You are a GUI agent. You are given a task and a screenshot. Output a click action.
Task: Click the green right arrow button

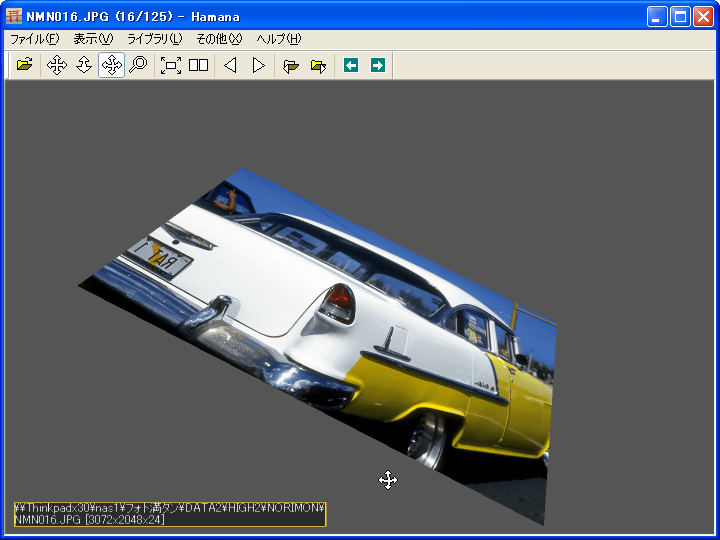(378, 65)
